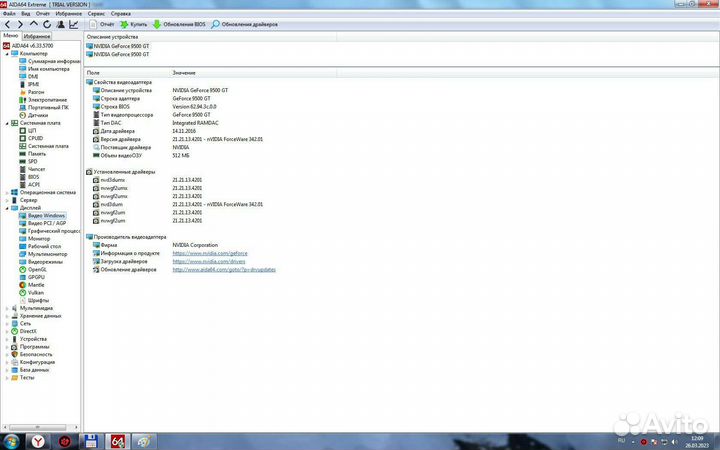720x450 pixels.
Task: Click the Купить buy toolbar button
Action: pos(134,24)
